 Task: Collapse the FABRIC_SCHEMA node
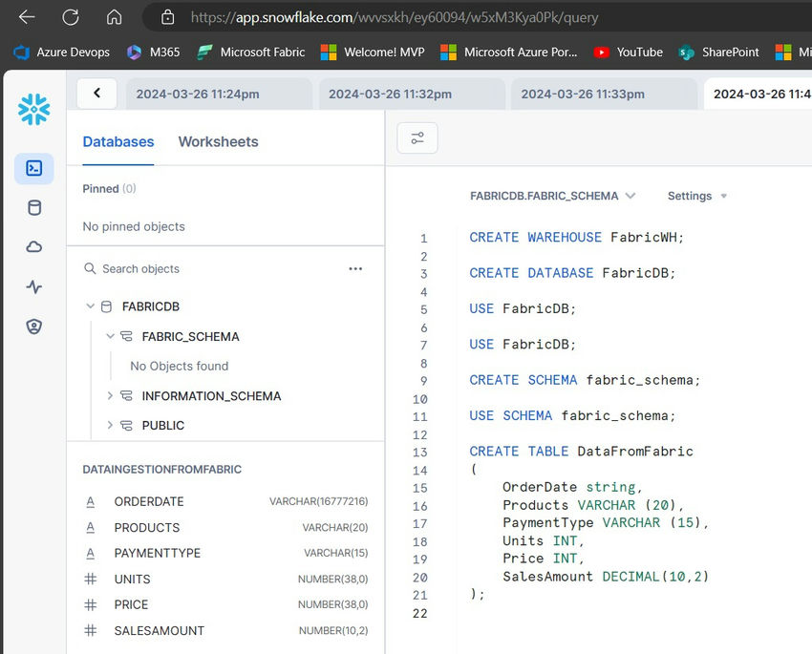(110, 336)
